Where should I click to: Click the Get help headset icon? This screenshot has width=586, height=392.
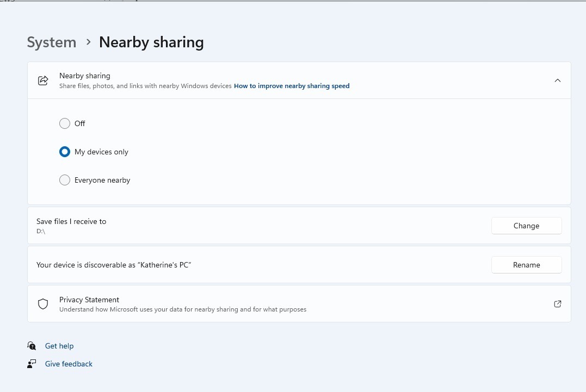point(32,346)
